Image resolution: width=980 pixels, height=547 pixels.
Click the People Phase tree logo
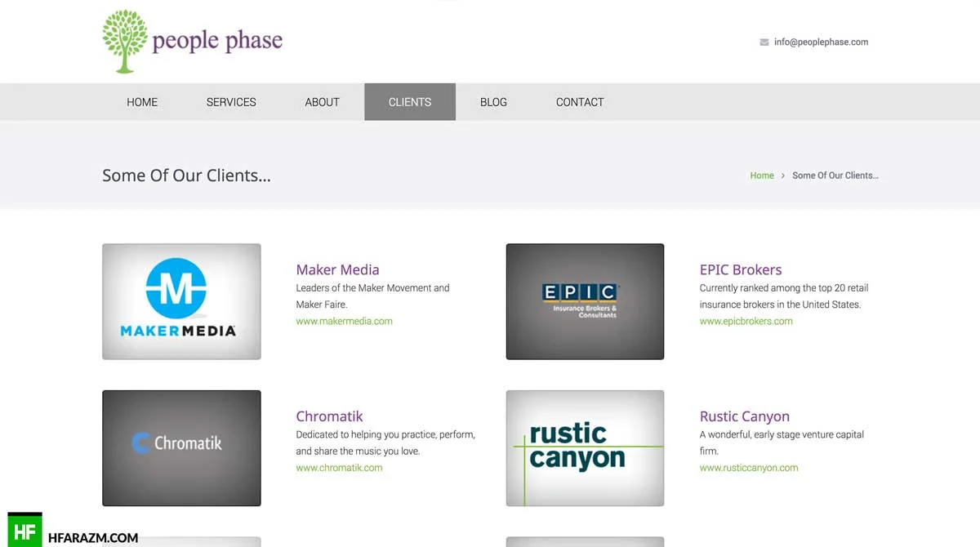pyautogui.click(x=192, y=42)
